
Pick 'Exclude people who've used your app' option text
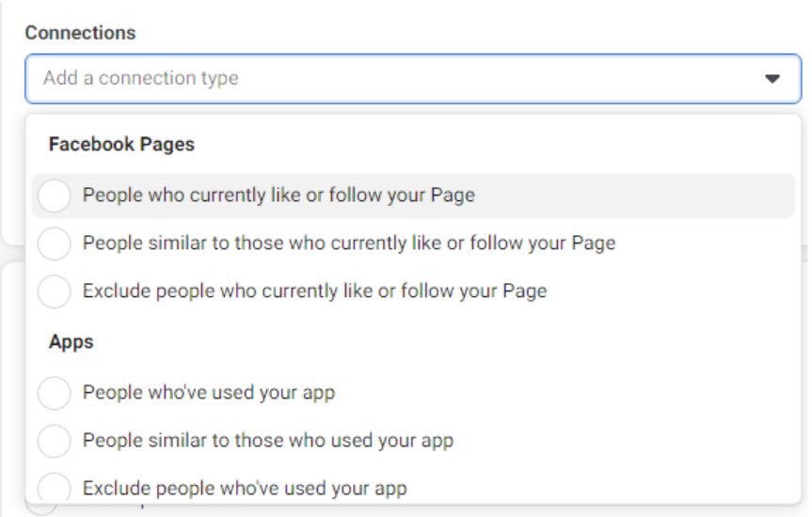(x=245, y=488)
